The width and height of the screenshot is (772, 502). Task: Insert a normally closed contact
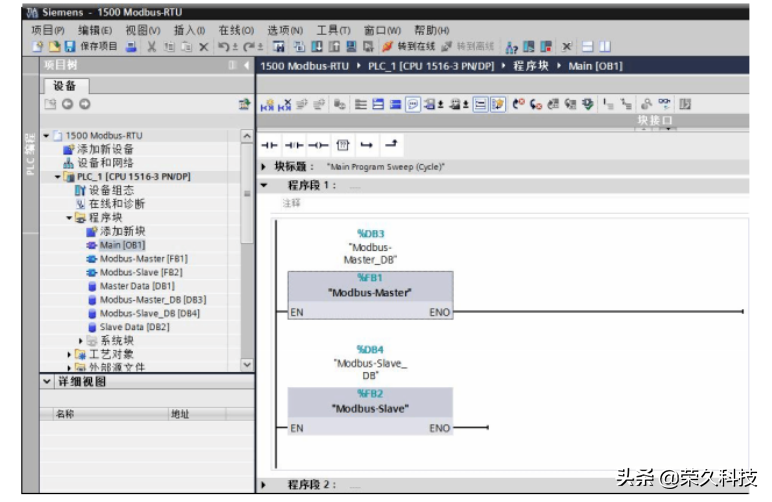coord(293,145)
